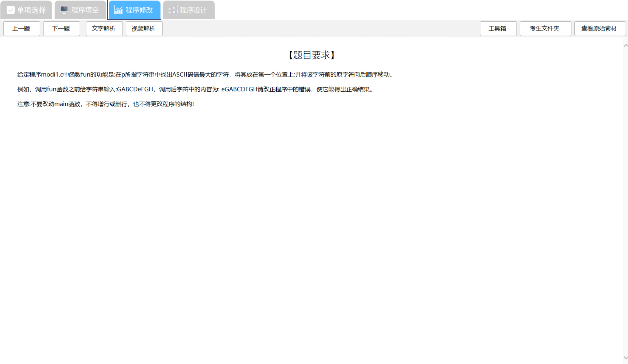The width and height of the screenshot is (628, 364).
Task: Select the 程序修改 tab
Action: click(x=134, y=10)
